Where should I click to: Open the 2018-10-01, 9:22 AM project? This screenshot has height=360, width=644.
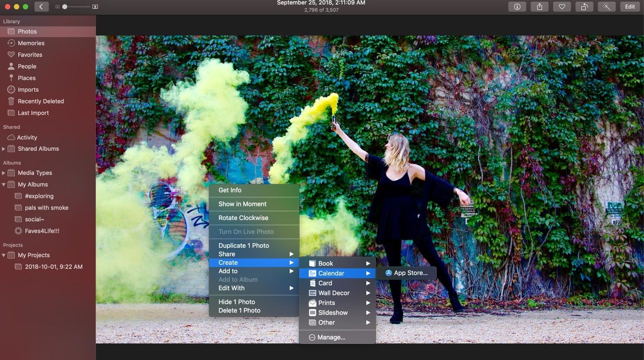click(53, 267)
